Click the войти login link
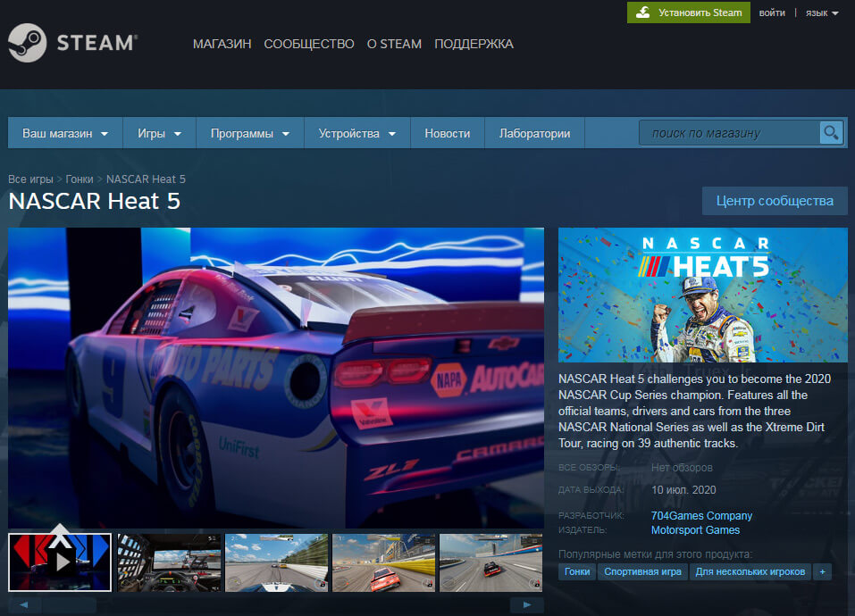The image size is (855, 616). click(772, 12)
